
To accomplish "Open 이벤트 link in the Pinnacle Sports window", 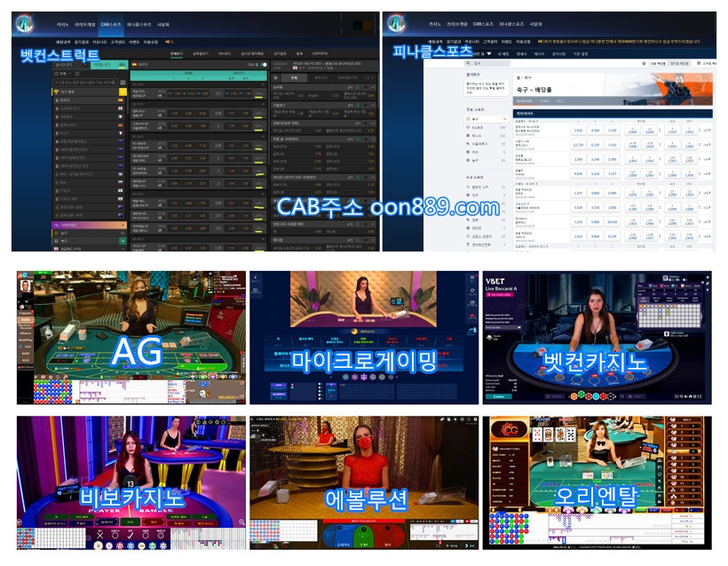I will [507, 42].
